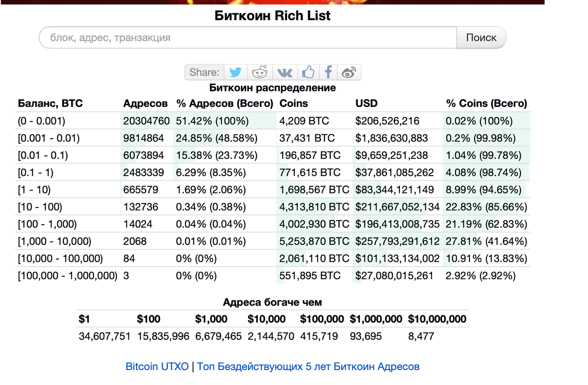
Task: Click the 24.85% (48.58%) cell
Action: click(x=217, y=138)
